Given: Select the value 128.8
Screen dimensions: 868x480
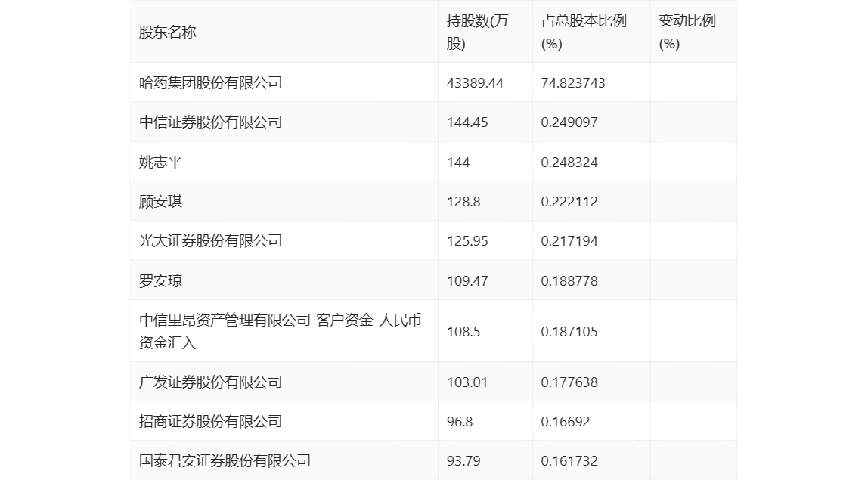Looking at the screenshot, I should click(x=463, y=202).
